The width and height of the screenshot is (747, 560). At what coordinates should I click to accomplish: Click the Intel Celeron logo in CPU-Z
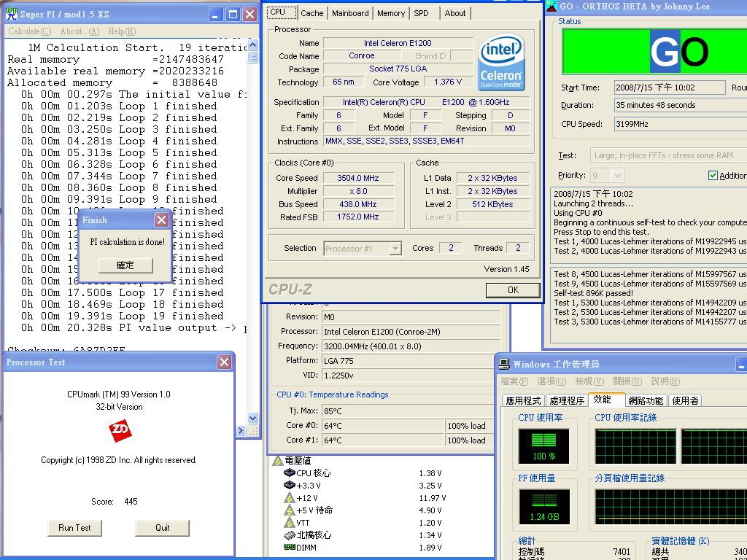[x=501, y=63]
